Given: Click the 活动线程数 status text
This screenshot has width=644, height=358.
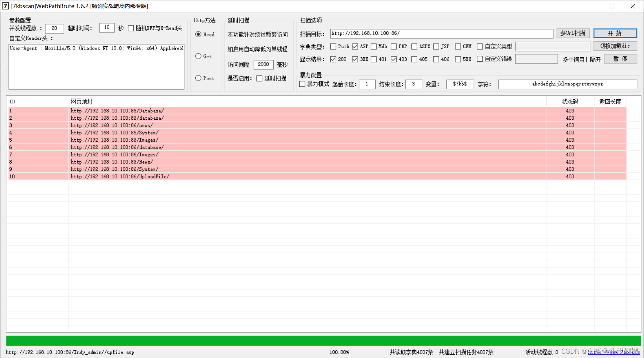Looking at the screenshot, I should tap(542, 352).
